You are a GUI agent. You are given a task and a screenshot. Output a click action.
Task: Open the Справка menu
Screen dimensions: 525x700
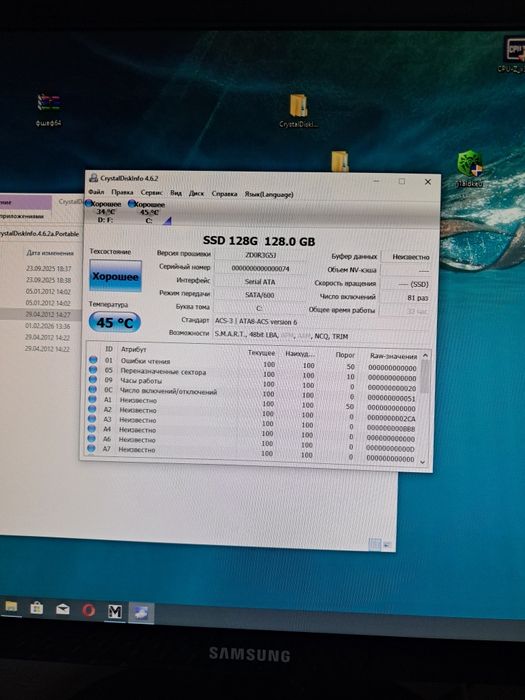(x=224, y=194)
